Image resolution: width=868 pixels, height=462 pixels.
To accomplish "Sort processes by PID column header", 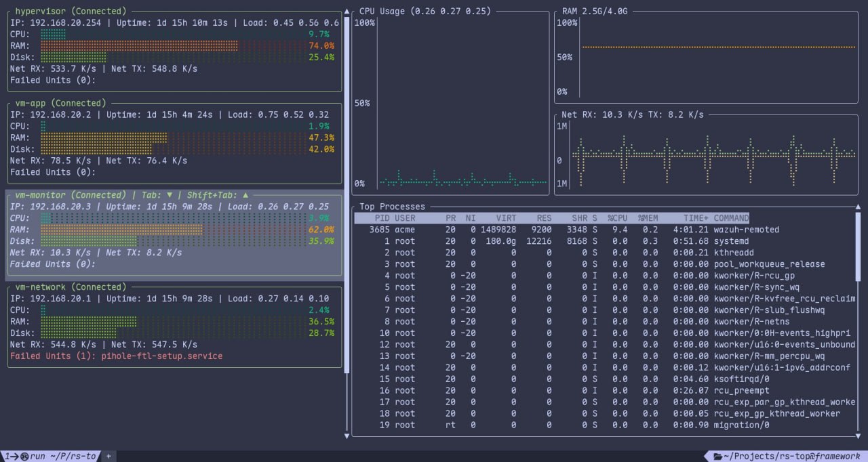I will tap(382, 218).
